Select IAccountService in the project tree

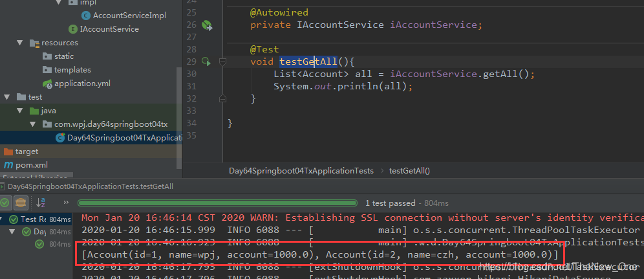(x=109, y=29)
